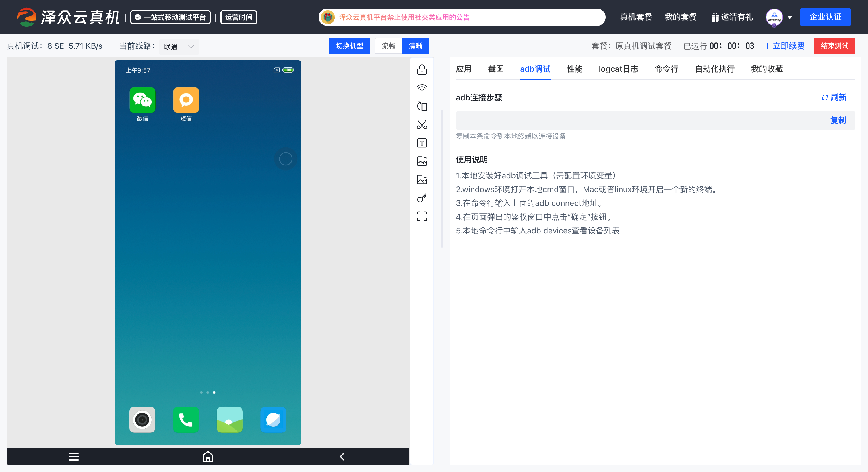Open the 当前线路 联通 dropdown
The height and width of the screenshot is (472, 868).
179,47
